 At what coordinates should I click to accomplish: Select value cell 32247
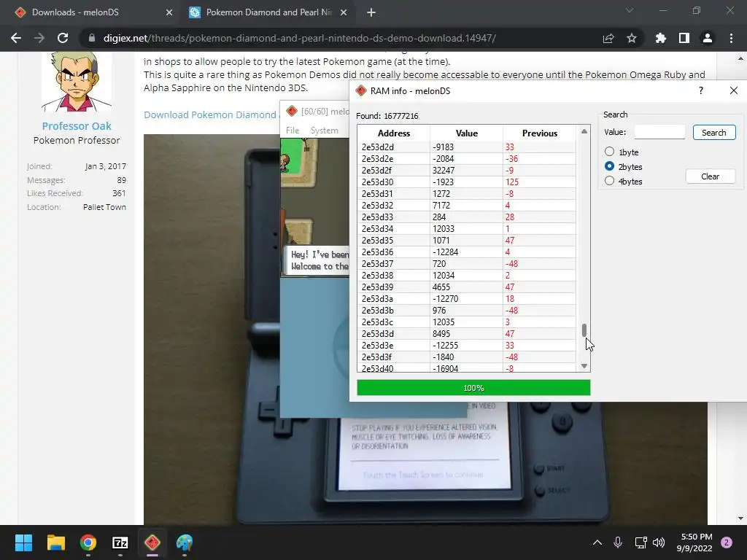466,171
